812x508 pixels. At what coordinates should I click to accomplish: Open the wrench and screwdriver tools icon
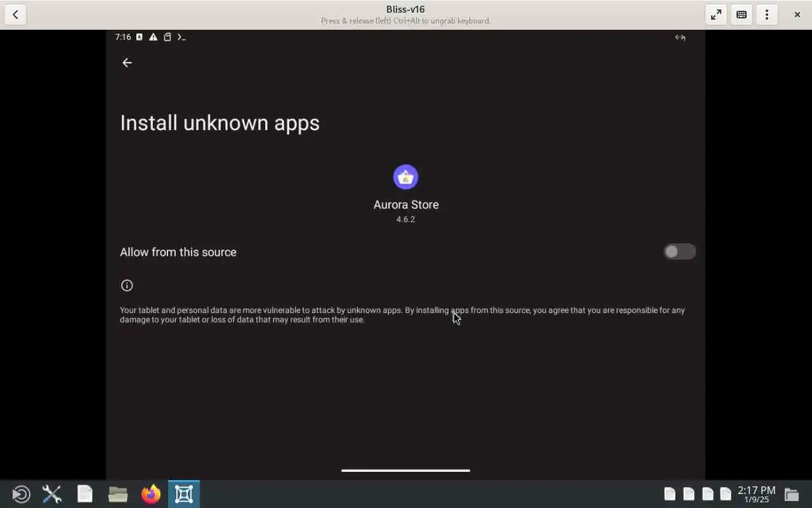52,494
